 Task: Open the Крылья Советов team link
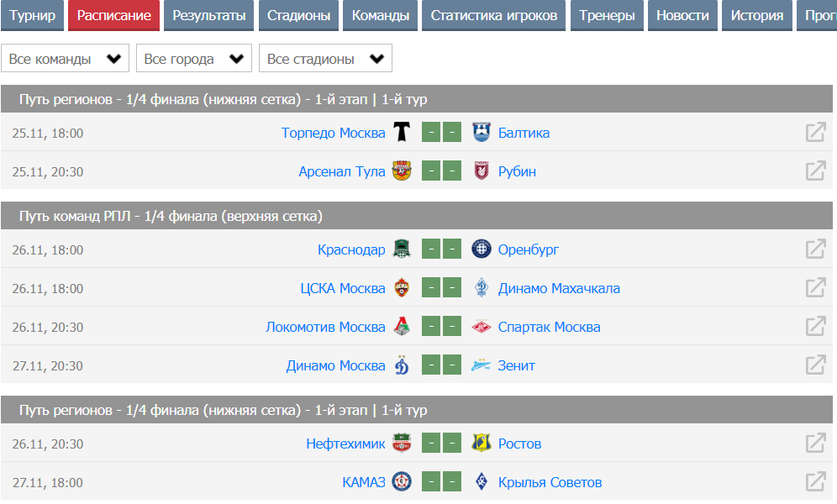point(550,482)
